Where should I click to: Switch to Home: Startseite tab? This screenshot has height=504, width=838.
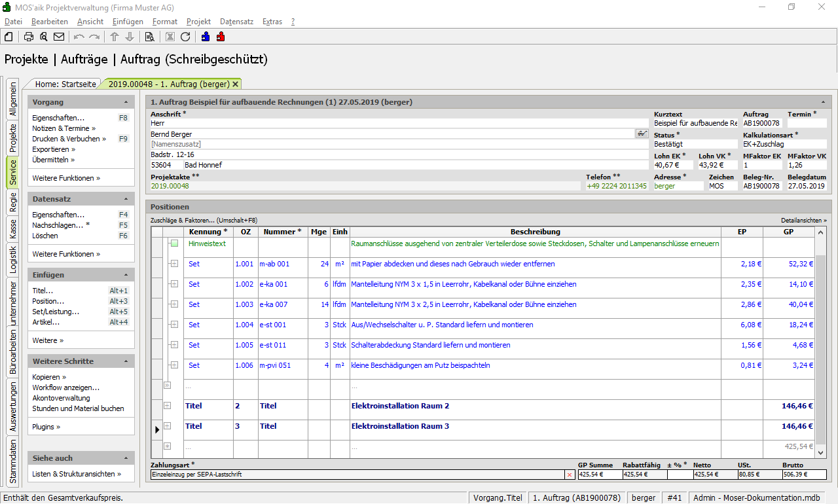point(65,84)
